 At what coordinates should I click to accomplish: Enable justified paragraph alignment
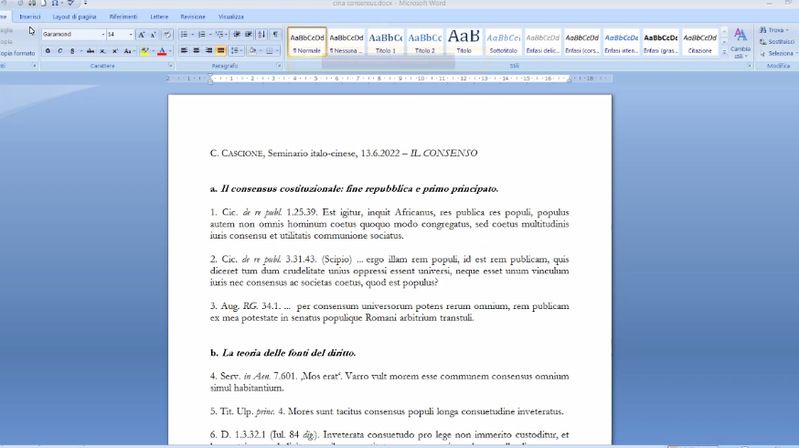[x=222, y=50]
